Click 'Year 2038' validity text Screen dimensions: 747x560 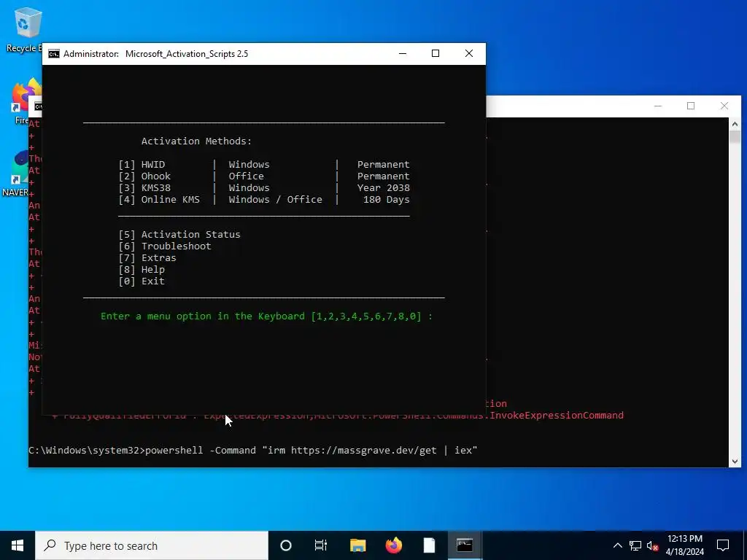[384, 187]
